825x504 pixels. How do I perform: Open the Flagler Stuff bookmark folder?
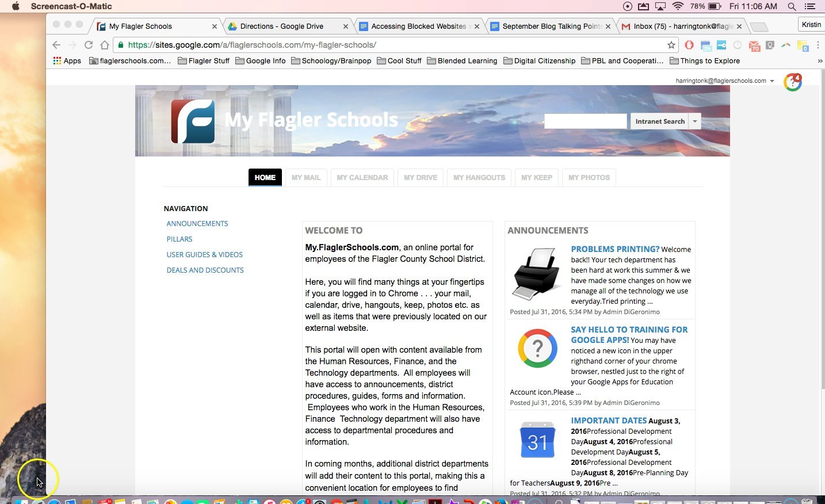tap(204, 60)
